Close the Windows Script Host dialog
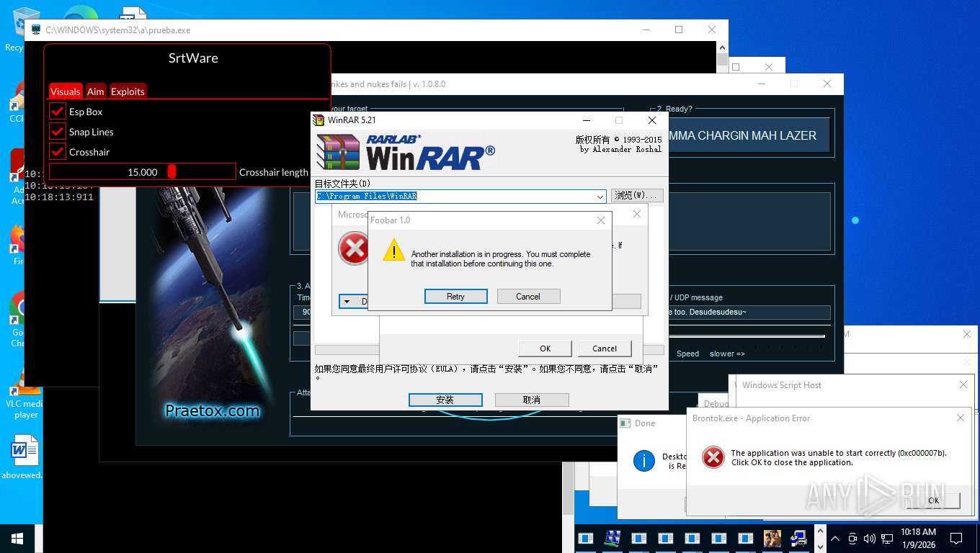Image resolution: width=980 pixels, height=553 pixels. pyautogui.click(x=963, y=385)
